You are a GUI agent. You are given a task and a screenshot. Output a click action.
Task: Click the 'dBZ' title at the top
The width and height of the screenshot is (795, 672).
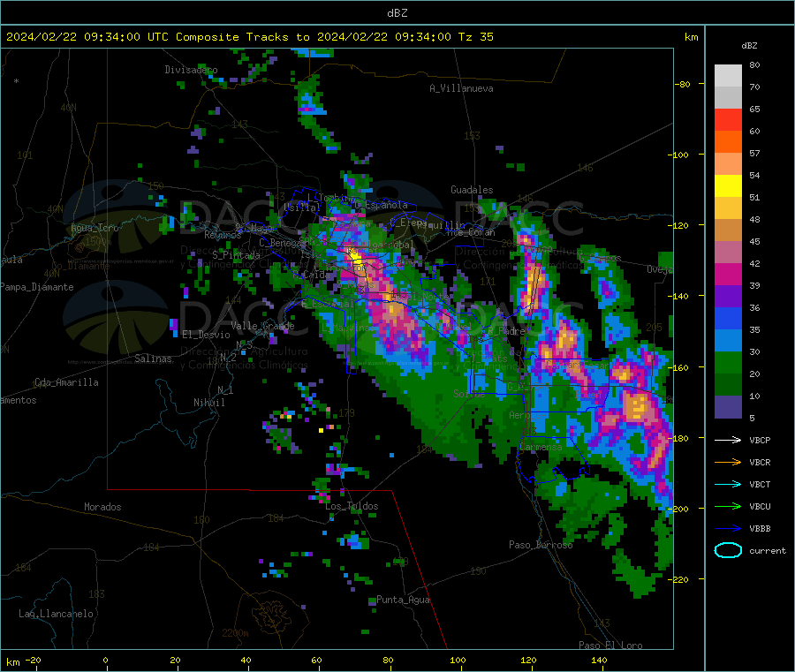click(x=397, y=13)
